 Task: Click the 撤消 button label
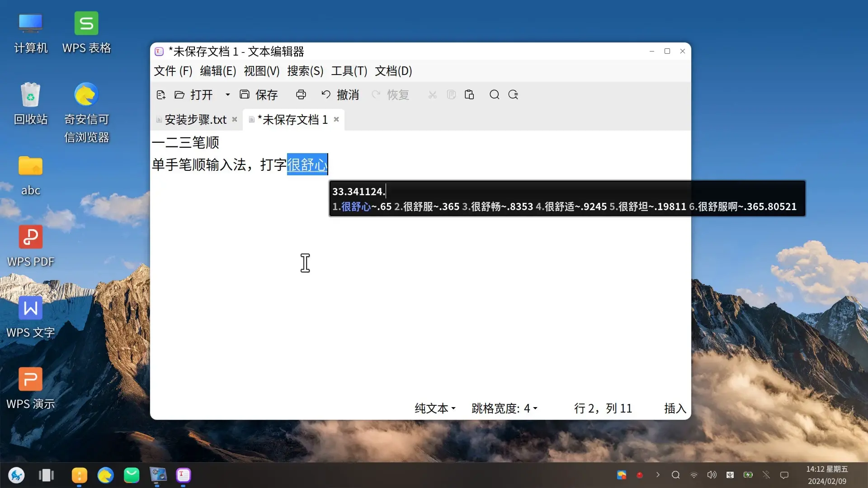pos(348,95)
